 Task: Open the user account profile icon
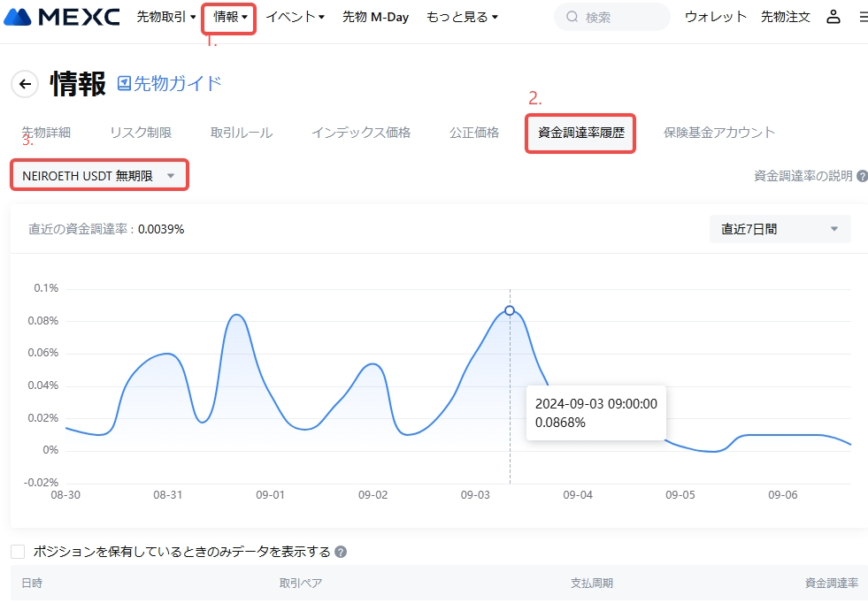[833, 17]
